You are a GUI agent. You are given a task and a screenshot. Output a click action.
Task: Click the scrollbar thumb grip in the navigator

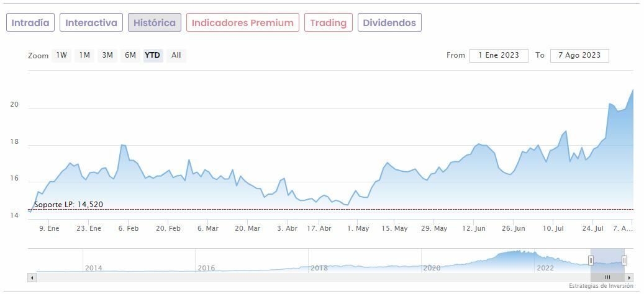point(607,277)
